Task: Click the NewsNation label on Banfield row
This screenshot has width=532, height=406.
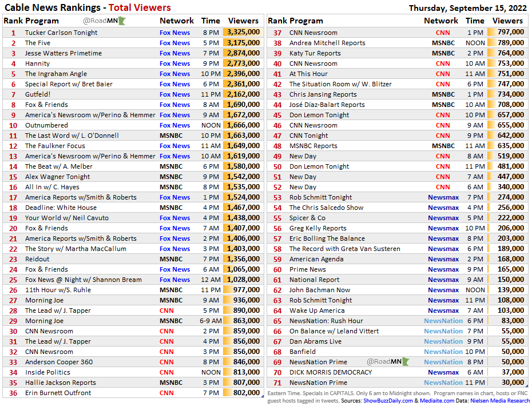Action: pos(443,351)
